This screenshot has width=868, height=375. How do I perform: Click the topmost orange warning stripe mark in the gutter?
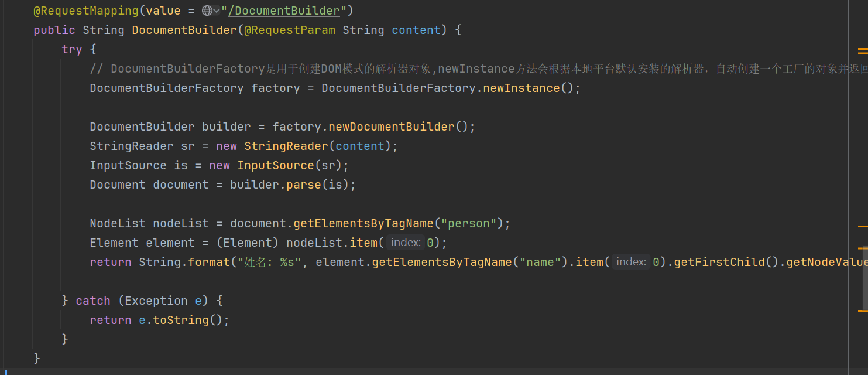pos(863,50)
